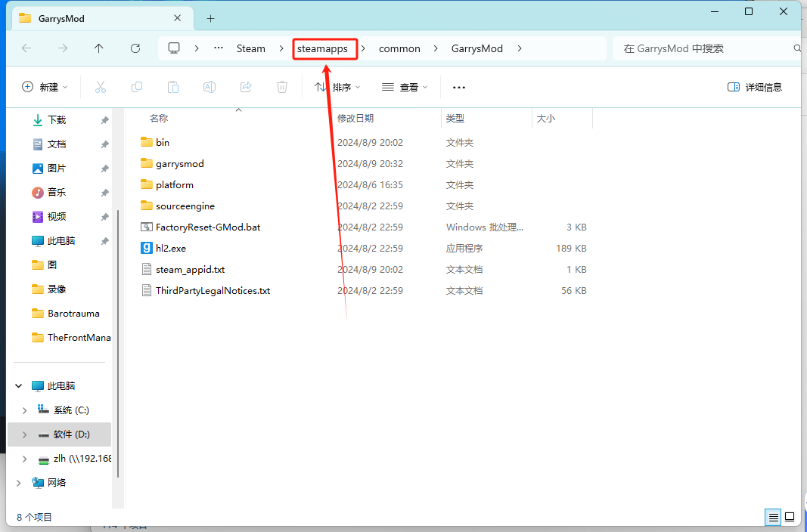
Task: Open the three-dots more options menu
Action: [459, 87]
